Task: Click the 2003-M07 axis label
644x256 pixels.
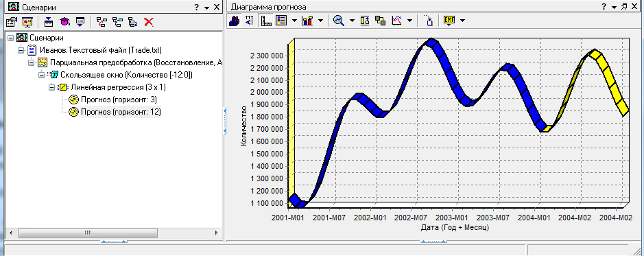Action: pos(492,218)
